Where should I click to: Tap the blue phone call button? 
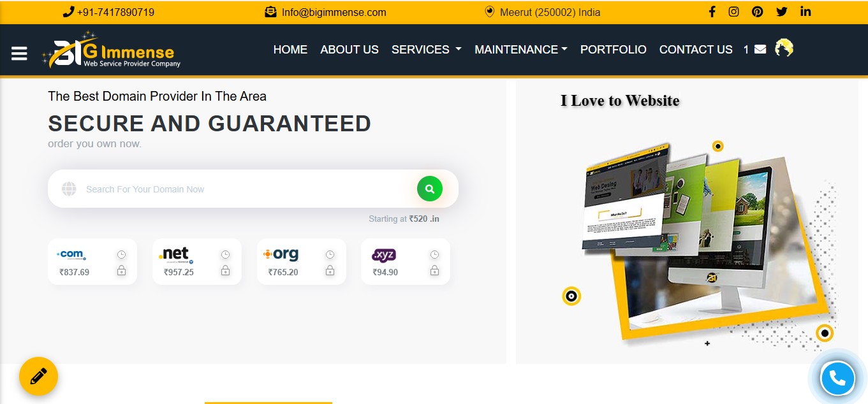[837, 379]
